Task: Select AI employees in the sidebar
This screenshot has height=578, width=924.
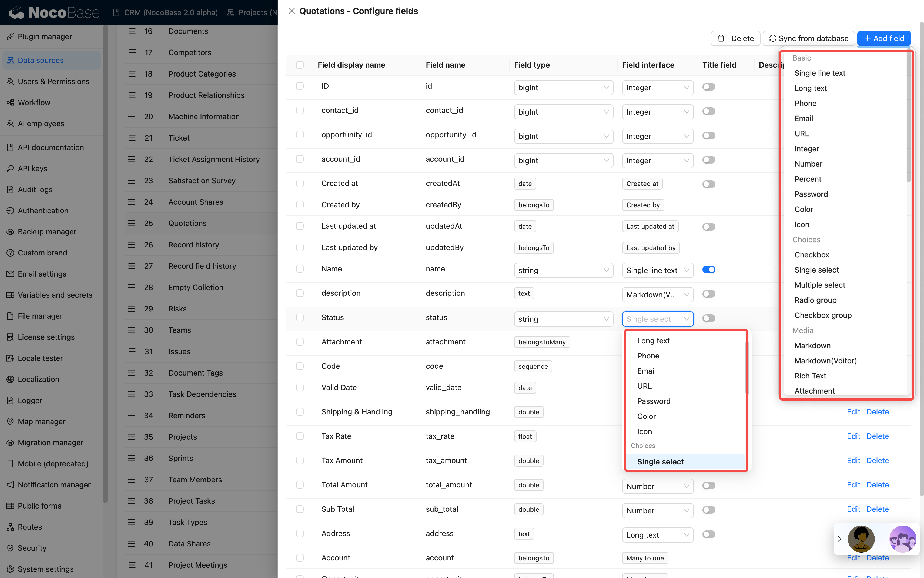Action: pyautogui.click(x=41, y=124)
